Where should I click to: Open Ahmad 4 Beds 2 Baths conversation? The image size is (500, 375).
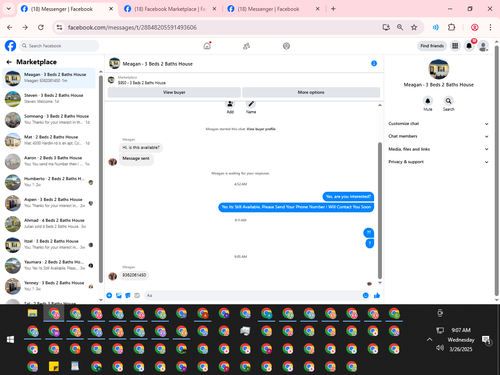(x=50, y=224)
